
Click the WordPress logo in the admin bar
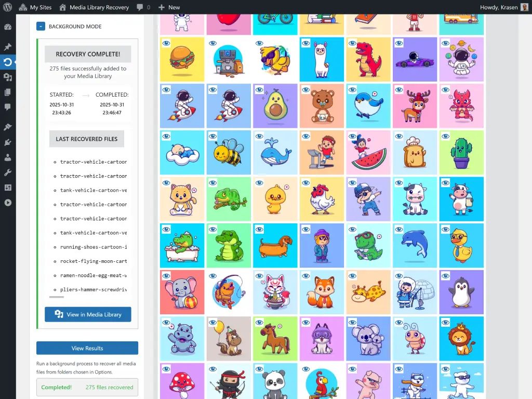7,7
